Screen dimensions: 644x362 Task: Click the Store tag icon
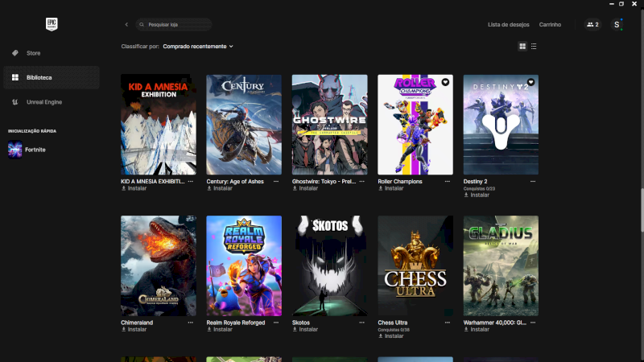click(x=15, y=53)
